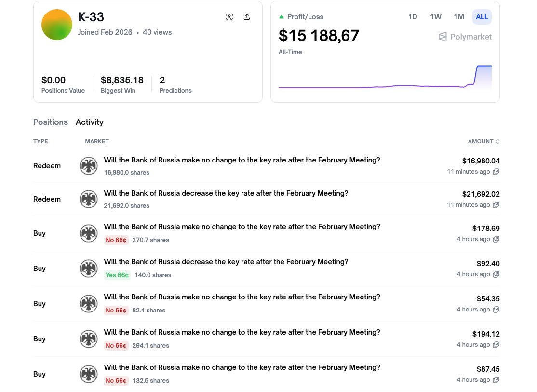Click the Yes 66¢ price tag
The width and height of the screenshot is (537, 392).
click(x=117, y=275)
